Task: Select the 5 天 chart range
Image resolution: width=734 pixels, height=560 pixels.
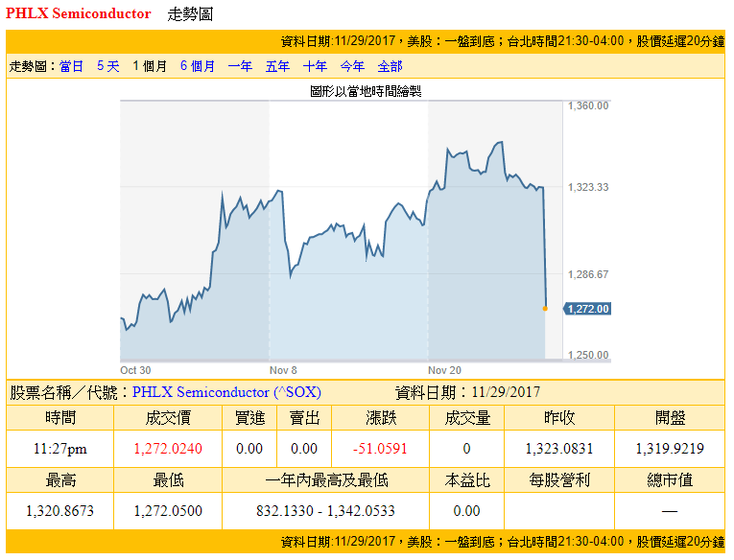Action: [108, 66]
